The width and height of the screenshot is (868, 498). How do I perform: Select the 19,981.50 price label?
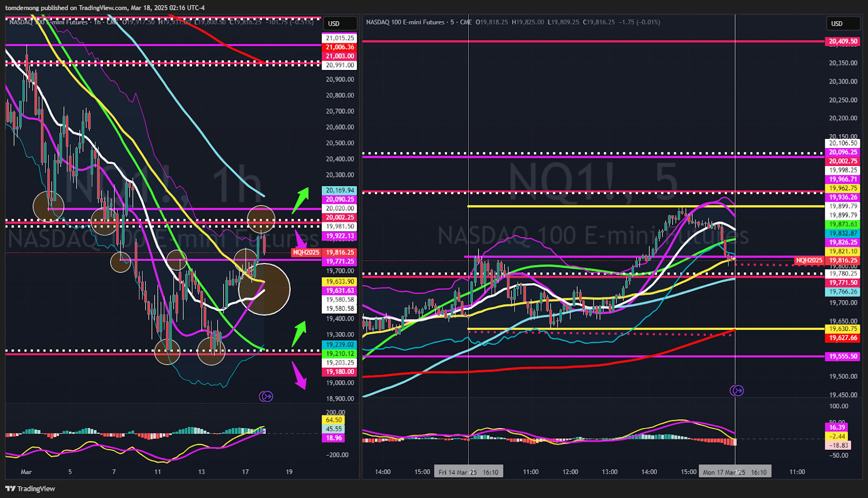pyautogui.click(x=340, y=227)
